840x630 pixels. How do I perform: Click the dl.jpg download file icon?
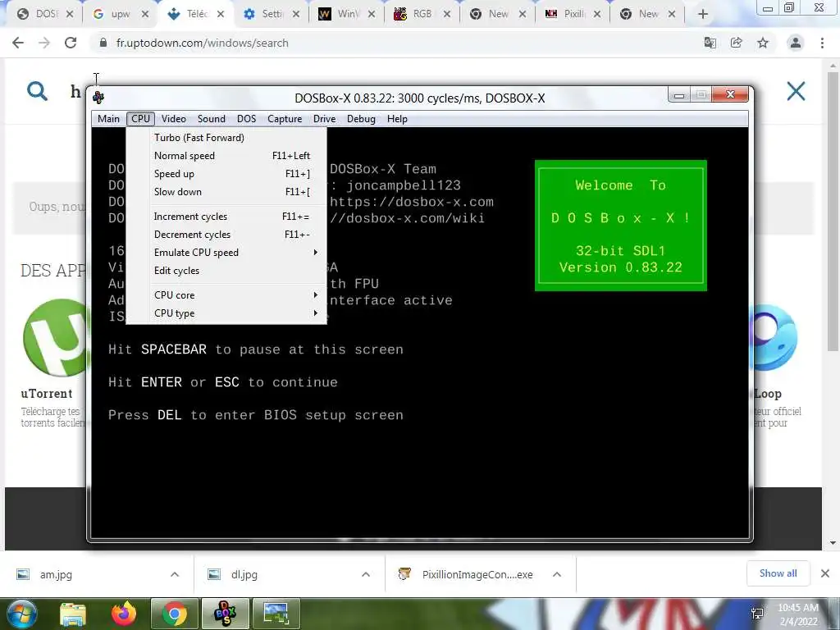(214, 574)
